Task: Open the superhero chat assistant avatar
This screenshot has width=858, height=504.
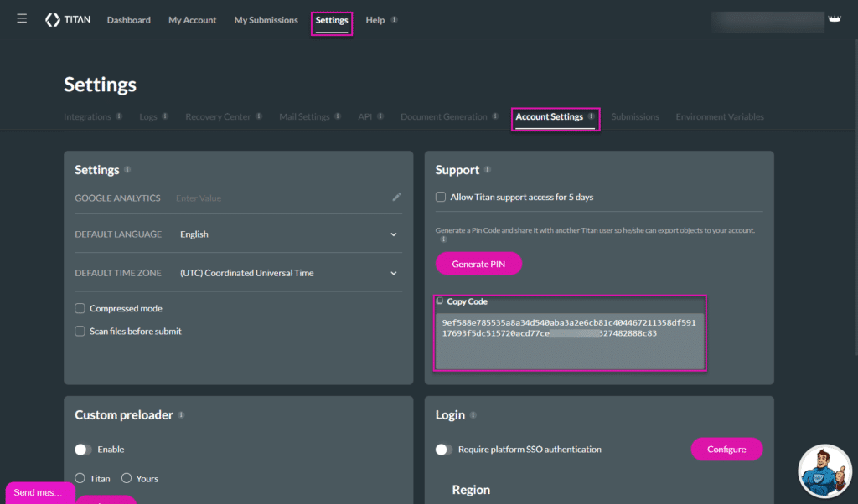Action: (824, 471)
